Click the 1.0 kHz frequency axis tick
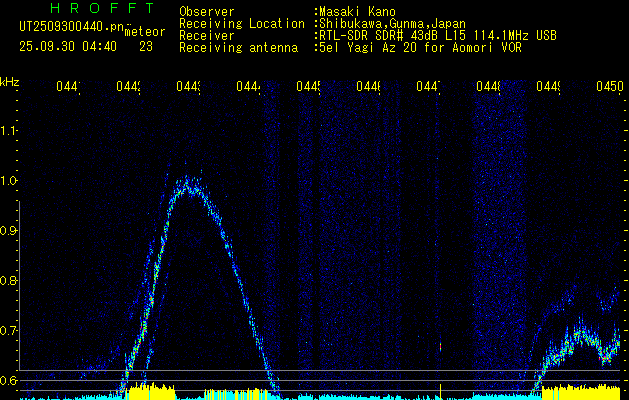Screen dimensions: 629x400 tap(9, 180)
